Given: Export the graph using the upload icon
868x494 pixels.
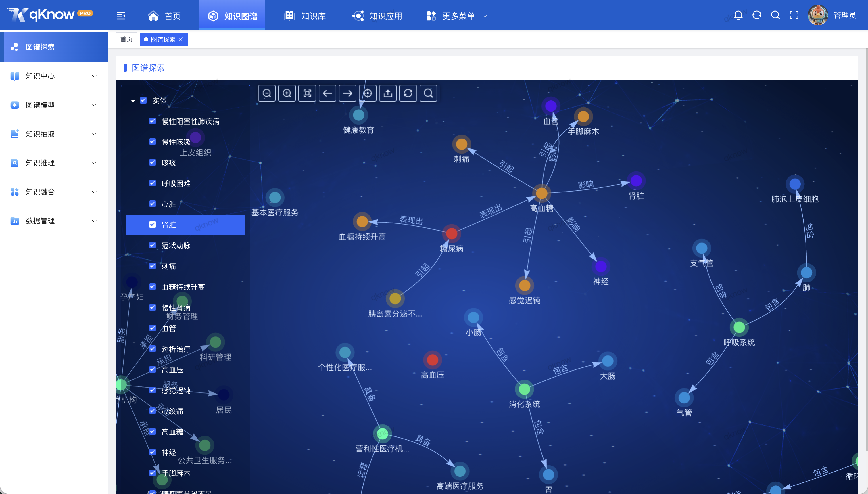Looking at the screenshot, I should point(388,93).
